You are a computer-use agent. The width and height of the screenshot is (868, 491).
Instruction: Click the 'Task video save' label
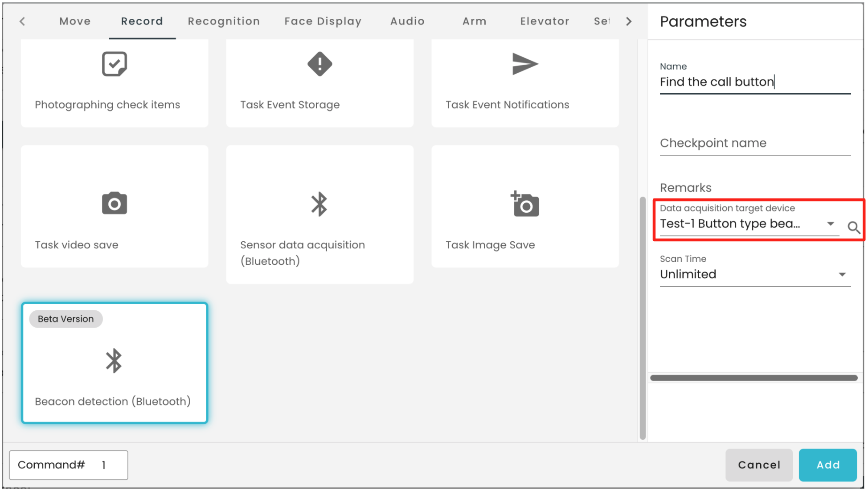pos(77,245)
